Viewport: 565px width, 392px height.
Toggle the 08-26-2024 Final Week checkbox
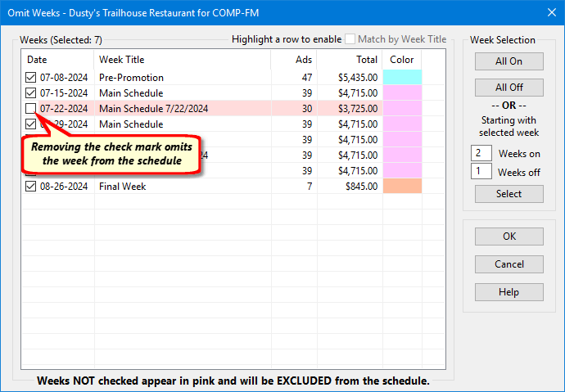pyautogui.click(x=32, y=187)
